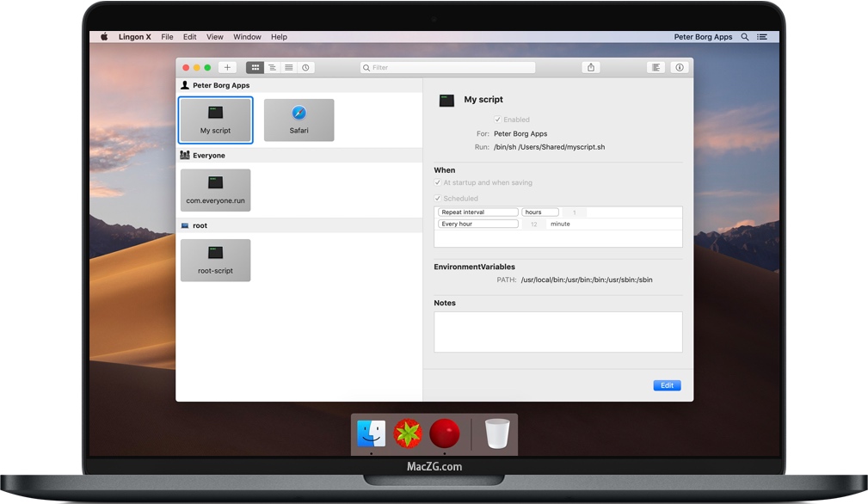Viewport: 868px width, 504px height.
Task: Click inside the Filter search field
Action: 446,66
